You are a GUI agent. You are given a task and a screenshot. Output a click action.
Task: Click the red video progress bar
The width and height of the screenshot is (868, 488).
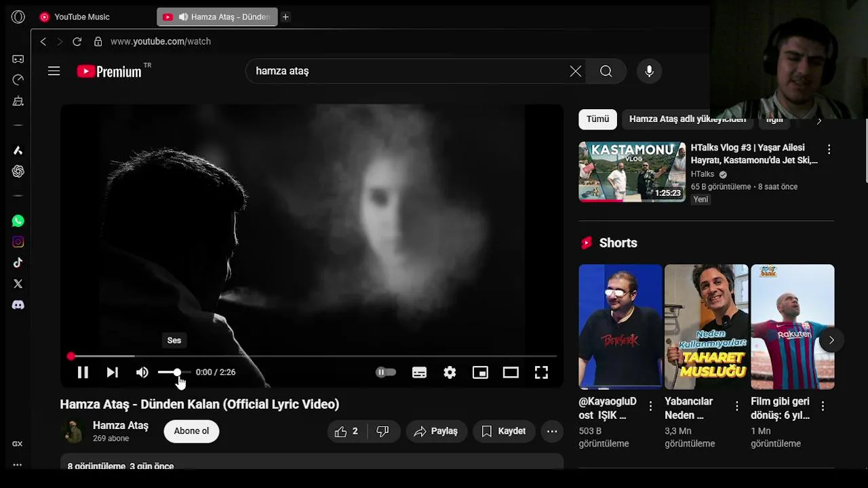[312, 356]
